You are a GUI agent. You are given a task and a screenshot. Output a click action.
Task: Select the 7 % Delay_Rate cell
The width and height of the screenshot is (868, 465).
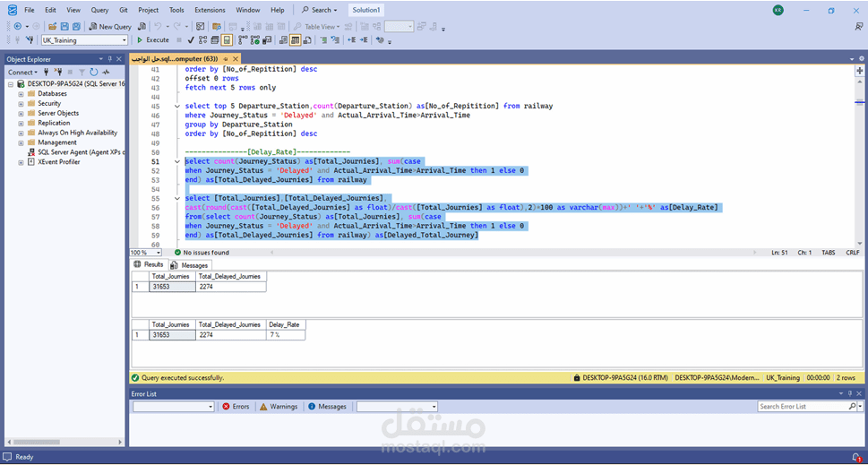coord(286,335)
